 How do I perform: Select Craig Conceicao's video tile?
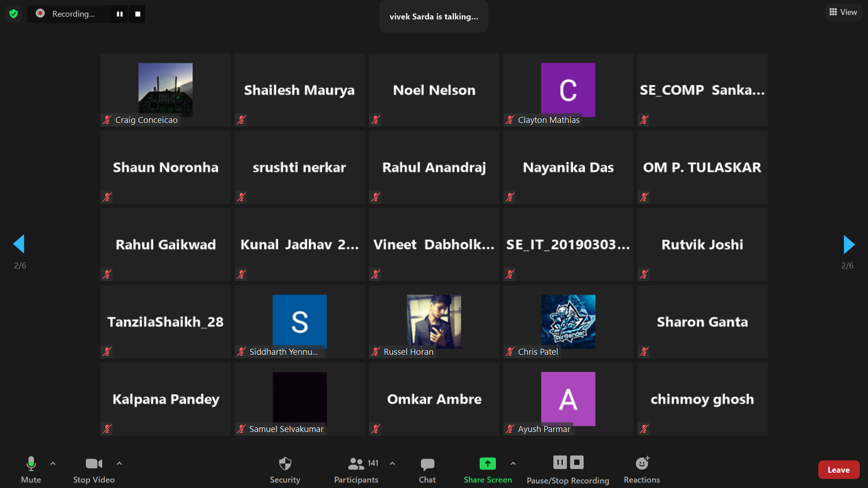[165, 90]
